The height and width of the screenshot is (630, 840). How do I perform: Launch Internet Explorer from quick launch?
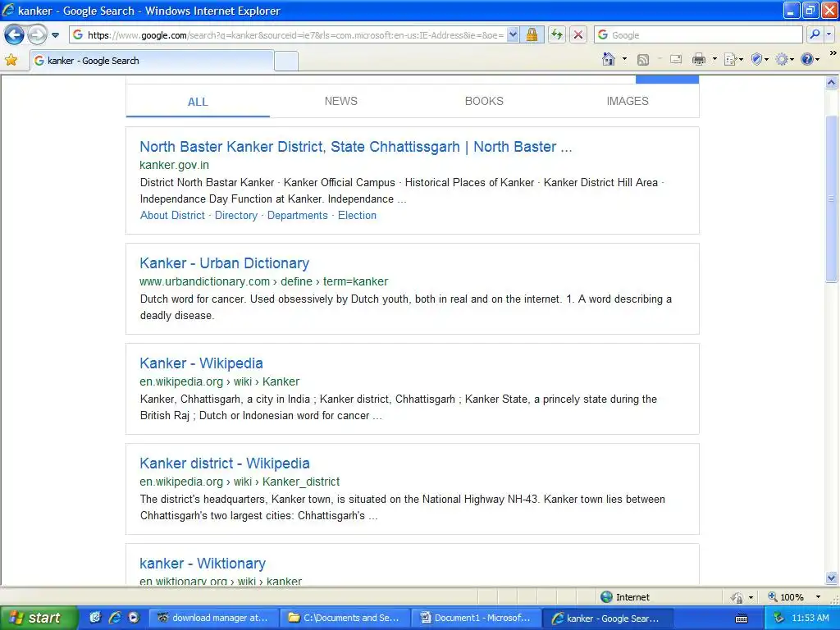pos(115,618)
